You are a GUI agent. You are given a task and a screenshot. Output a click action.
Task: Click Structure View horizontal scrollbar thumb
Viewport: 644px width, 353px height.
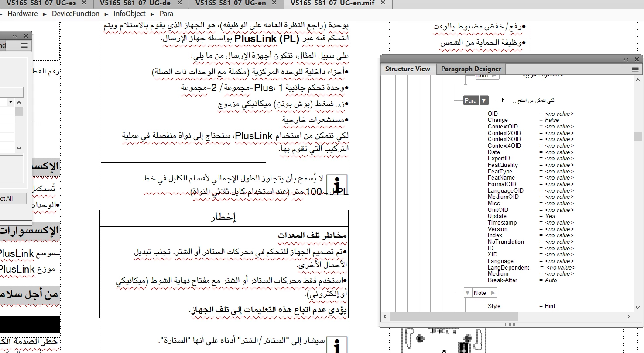454,316
